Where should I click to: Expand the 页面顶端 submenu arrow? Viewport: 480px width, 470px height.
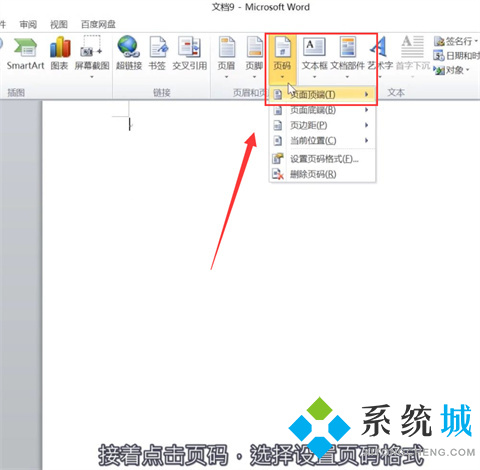pos(366,95)
